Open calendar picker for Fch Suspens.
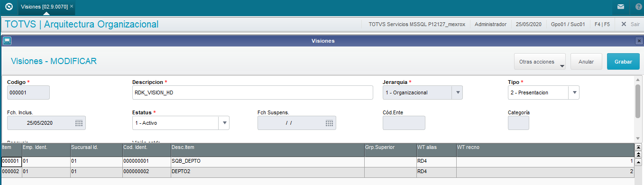This screenshot has width=644, height=185. [330, 123]
